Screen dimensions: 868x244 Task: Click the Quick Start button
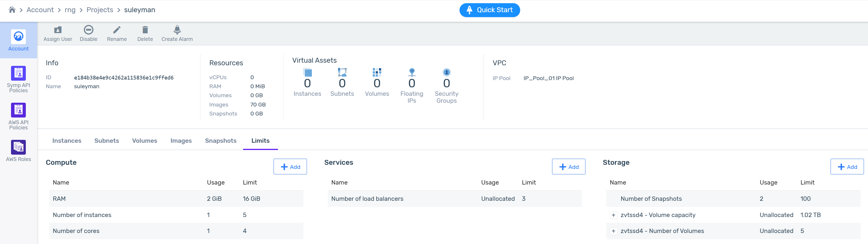tap(489, 10)
